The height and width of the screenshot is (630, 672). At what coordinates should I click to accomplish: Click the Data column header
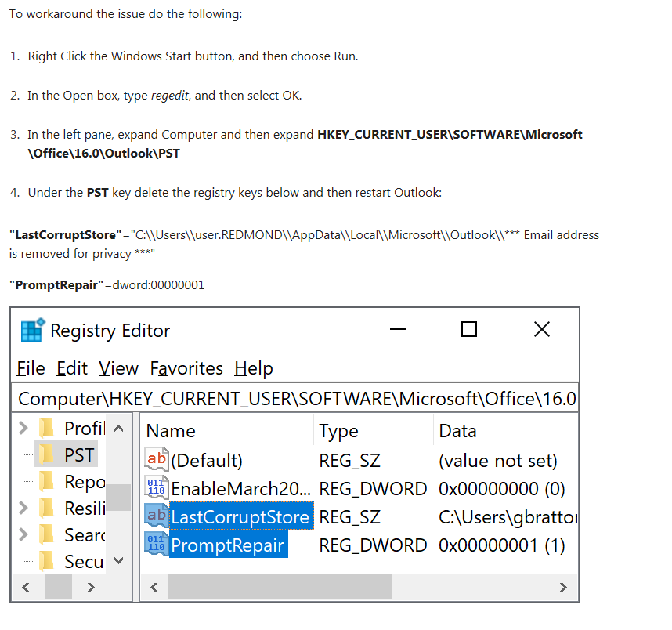point(457,431)
